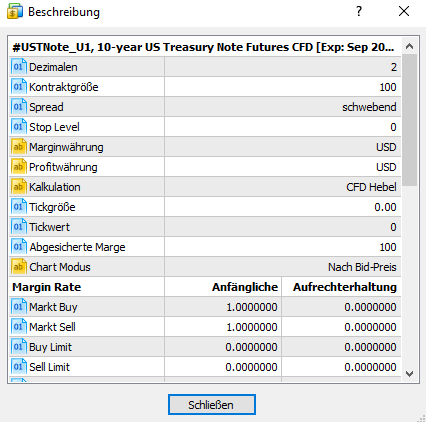Click the icon beside Markt Buy
The image size is (426, 422).
coord(18,307)
